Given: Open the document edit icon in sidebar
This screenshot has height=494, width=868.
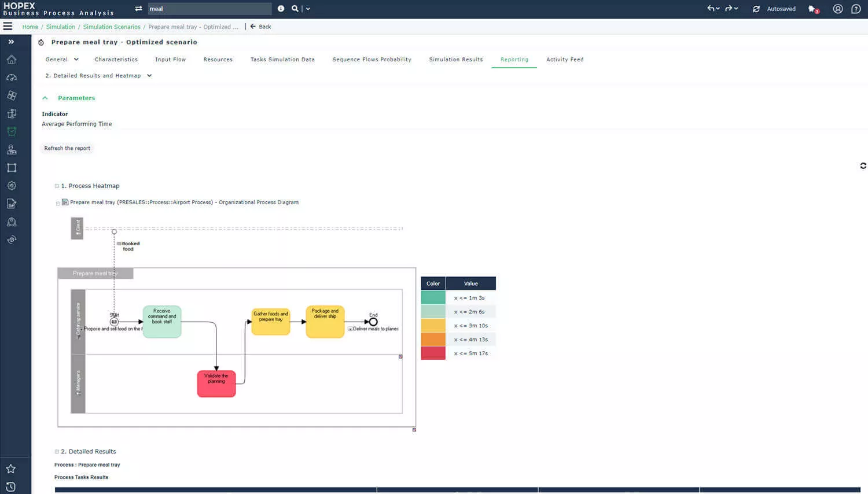Looking at the screenshot, I should point(12,204).
